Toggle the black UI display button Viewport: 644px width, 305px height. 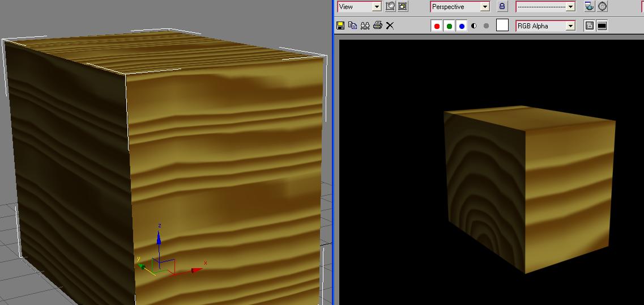coord(602,26)
